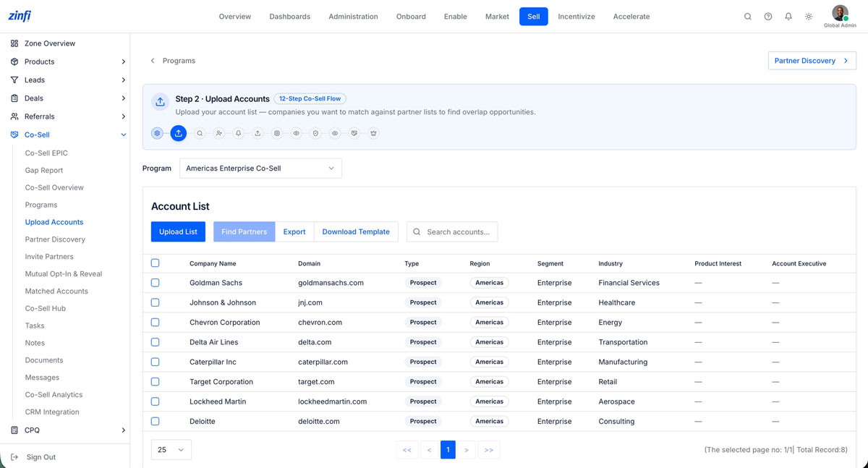Switch to the Dashboards top menu
The height and width of the screenshot is (468, 868).
pyautogui.click(x=289, y=17)
